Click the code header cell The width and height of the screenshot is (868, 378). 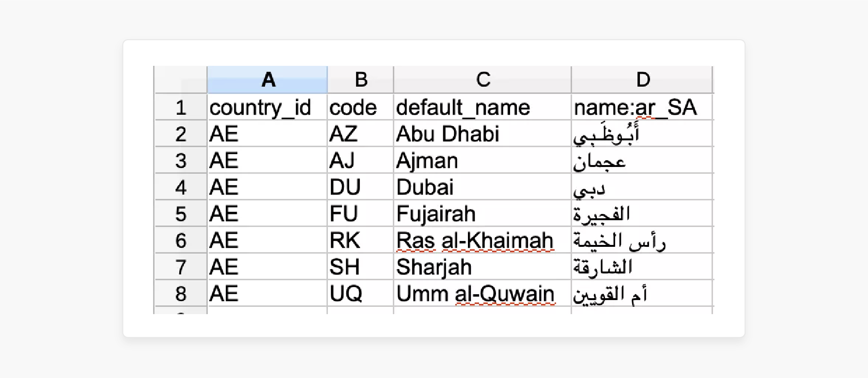point(360,107)
